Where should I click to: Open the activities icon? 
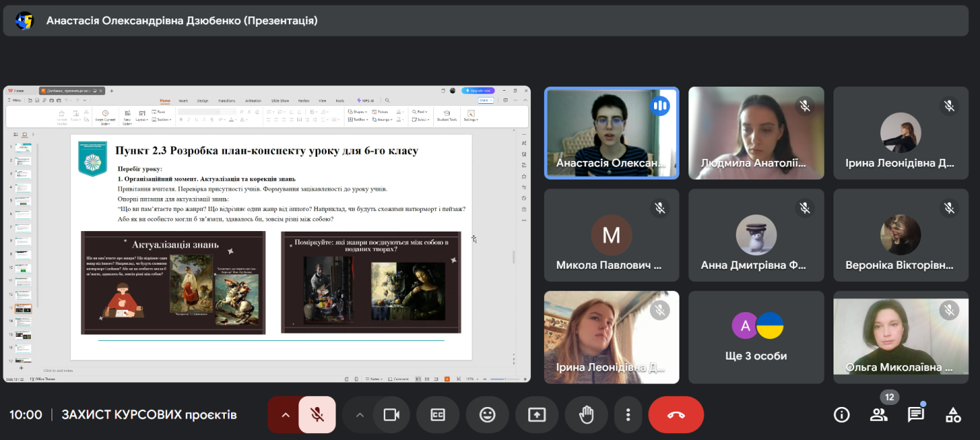point(952,415)
